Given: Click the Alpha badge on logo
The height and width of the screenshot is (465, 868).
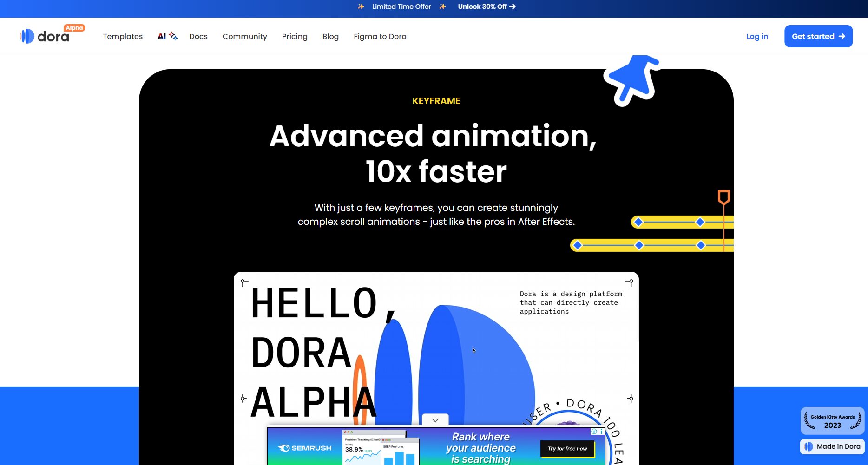Looking at the screenshot, I should 74,28.
